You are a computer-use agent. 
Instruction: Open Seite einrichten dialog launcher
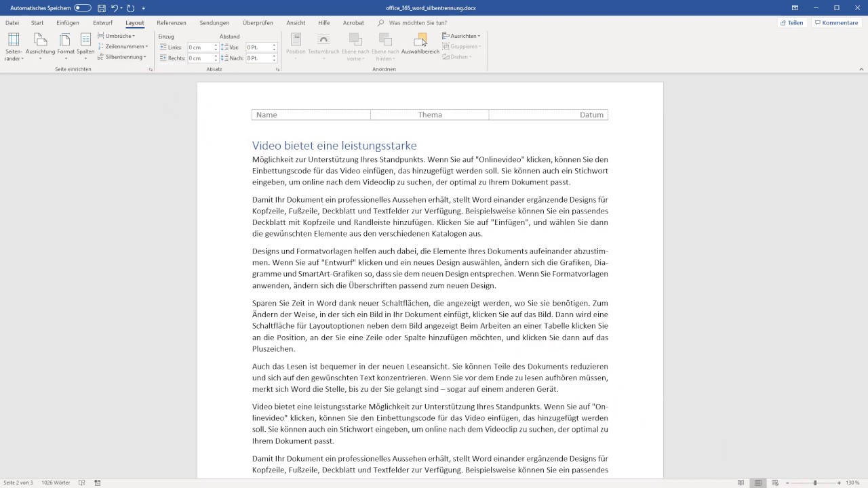click(x=151, y=69)
